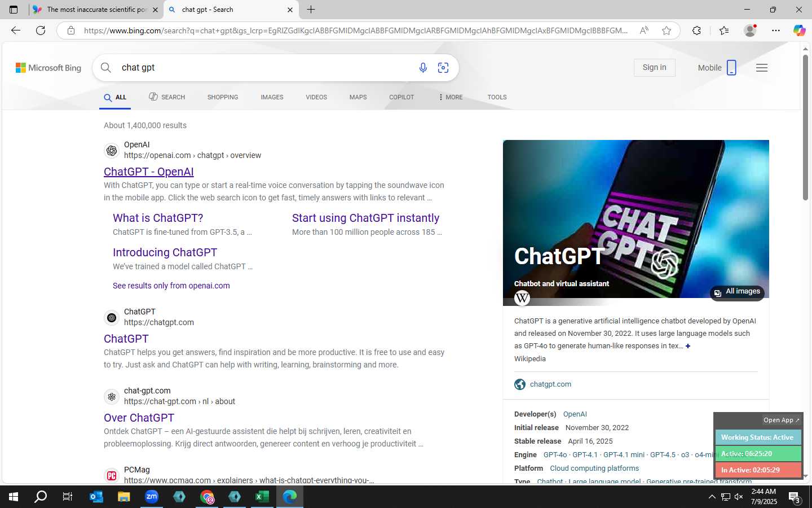Start voice search with microphone icon
The image size is (812, 508).
point(423,68)
